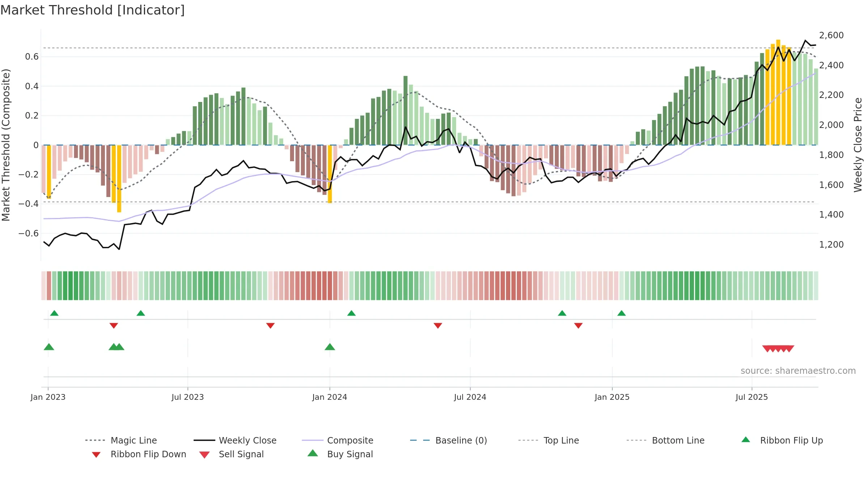Toggle the Bottom Line legend entry
The image size is (868, 488).
pyautogui.click(x=665, y=440)
